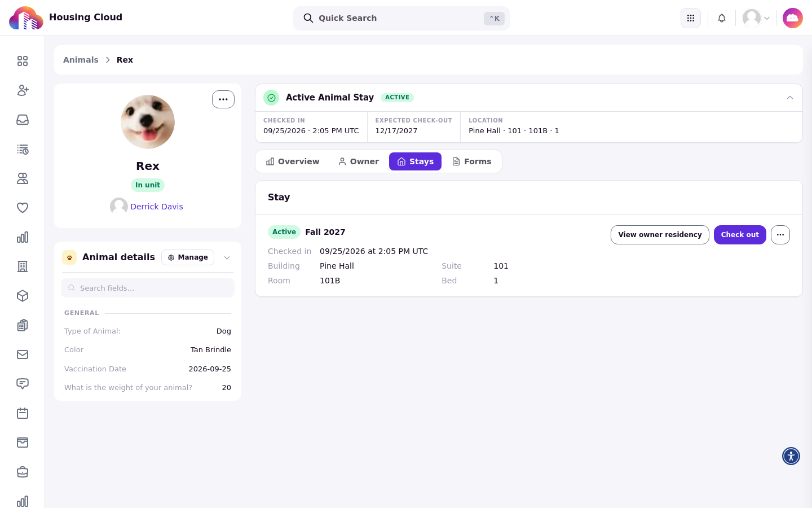Click the Tan Brindle color value

click(x=211, y=350)
